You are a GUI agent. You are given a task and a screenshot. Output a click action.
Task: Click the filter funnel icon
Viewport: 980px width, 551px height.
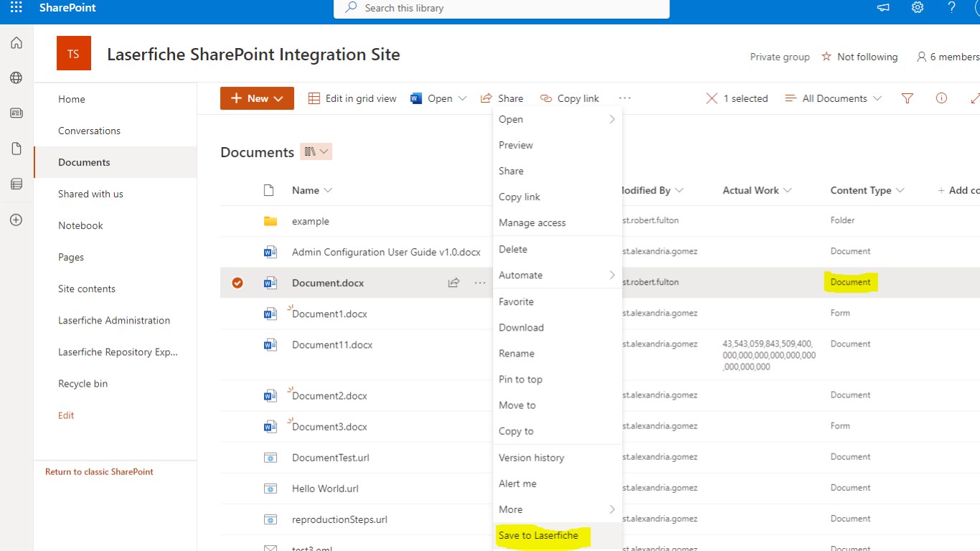click(x=908, y=98)
